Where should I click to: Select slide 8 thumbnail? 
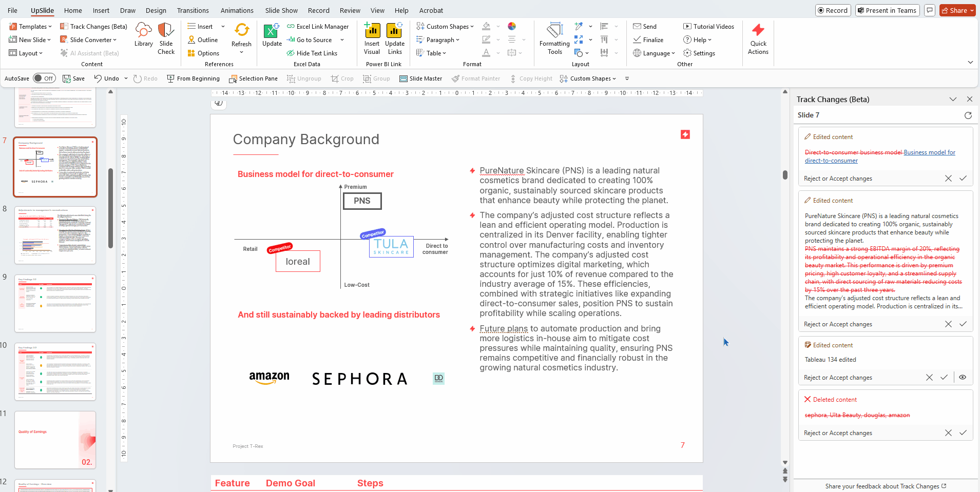point(55,235)
